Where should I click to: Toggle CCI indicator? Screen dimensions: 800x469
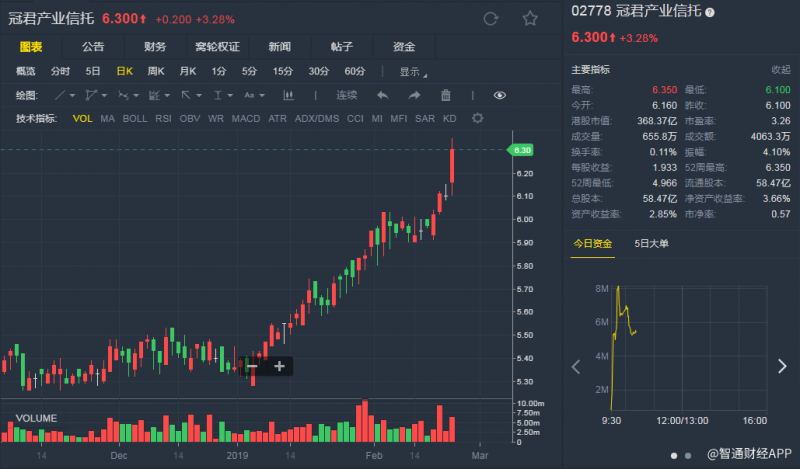pyautogui.click(x=355, y=119)
